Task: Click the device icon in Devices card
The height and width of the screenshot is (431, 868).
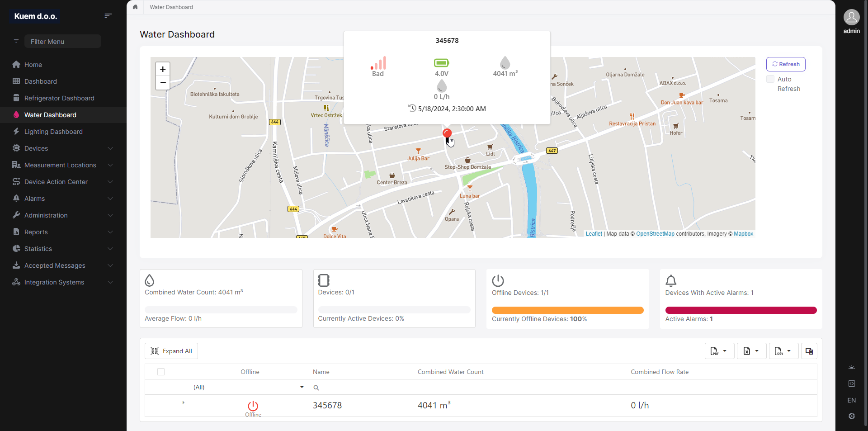Action: tap(324, 280)
